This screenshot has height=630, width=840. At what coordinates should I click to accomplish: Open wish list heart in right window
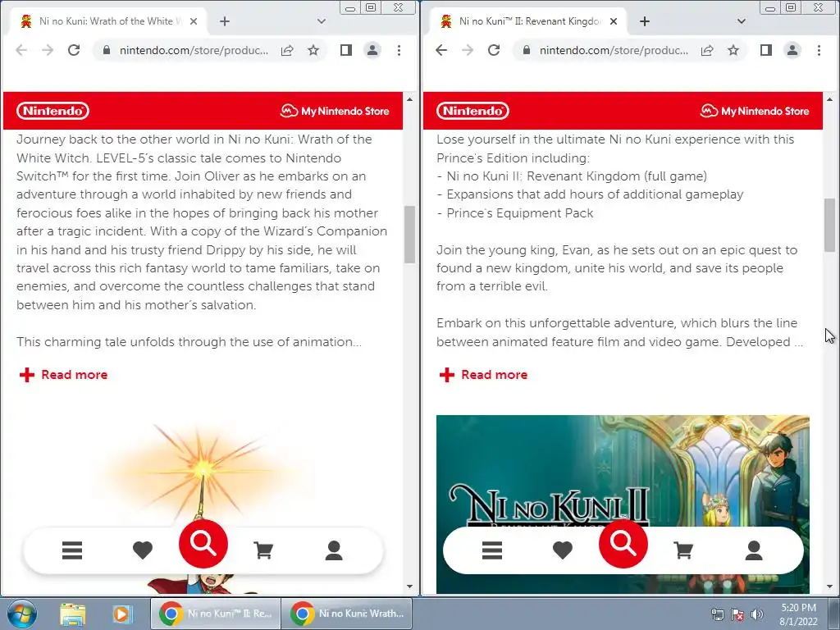click(563, 550)
